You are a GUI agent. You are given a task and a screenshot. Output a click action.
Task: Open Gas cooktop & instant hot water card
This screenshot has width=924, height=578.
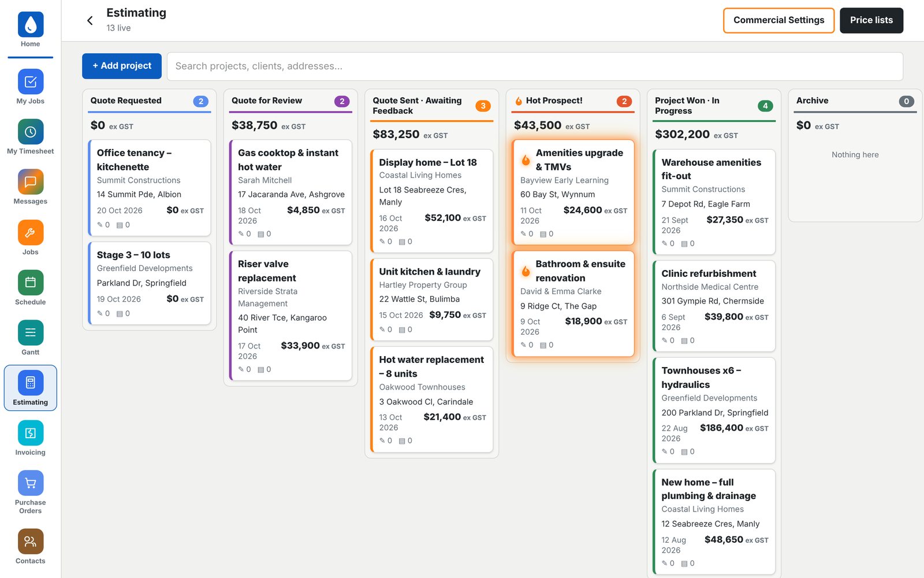[x=290, y=192]
